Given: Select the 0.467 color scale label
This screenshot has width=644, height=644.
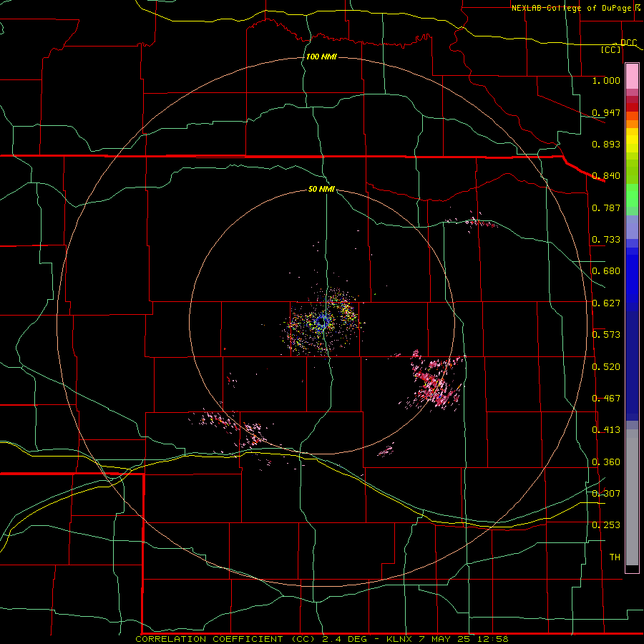Looking at the screenshot, I should tap(606, 399).
